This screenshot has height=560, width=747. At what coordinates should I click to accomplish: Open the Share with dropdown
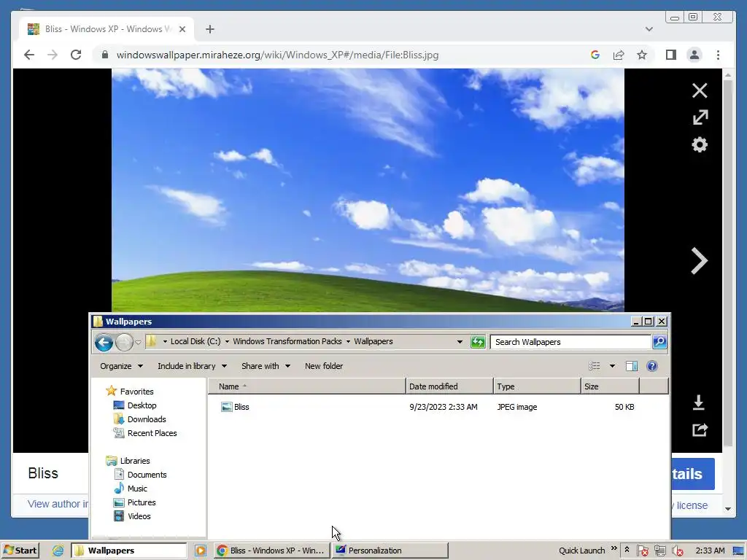[x=266, y=366]
